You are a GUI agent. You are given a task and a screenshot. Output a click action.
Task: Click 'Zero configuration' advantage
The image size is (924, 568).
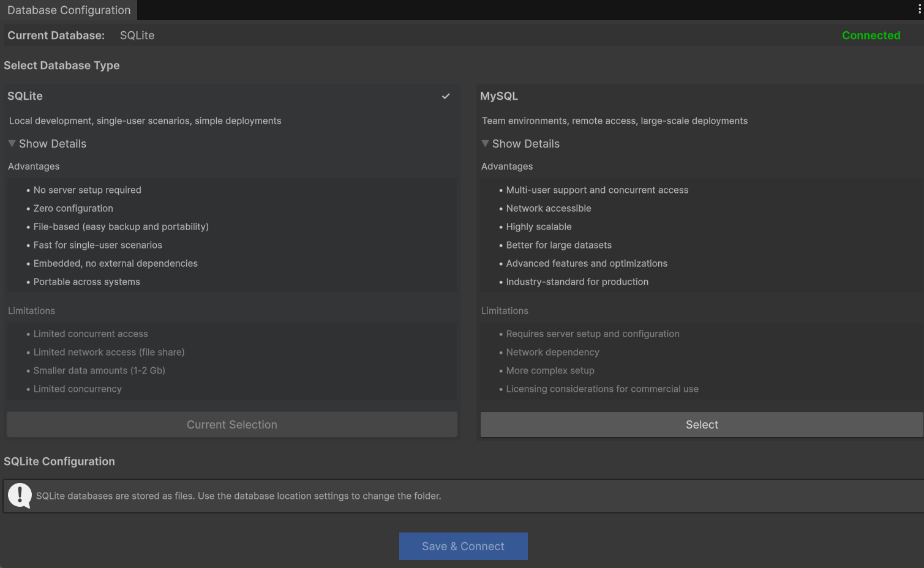[x=73, y=209]
